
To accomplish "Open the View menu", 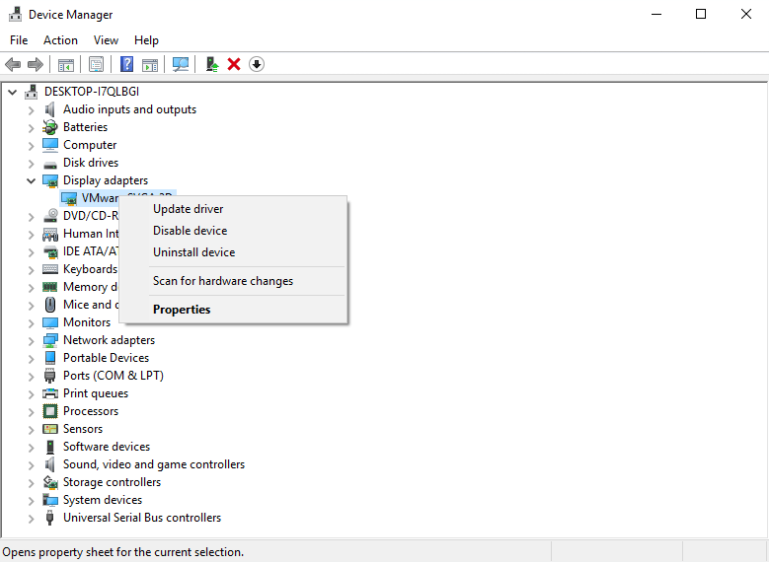I will [x=106, y=40].
